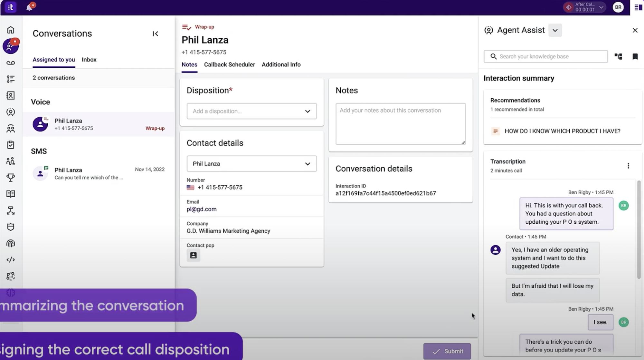Open notifications bell with badge
Image resolution: width=644 pixels, height=360 pixels.
click(30, 7)
